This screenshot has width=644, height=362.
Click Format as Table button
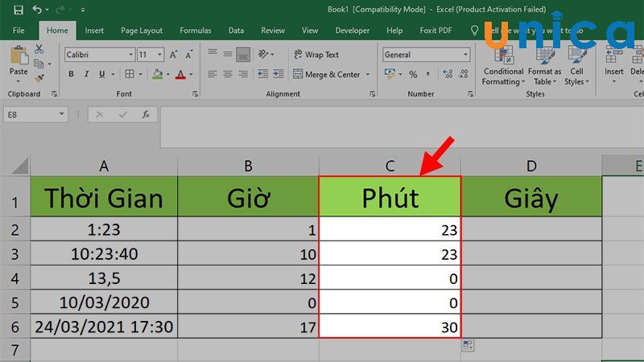pos(545,66)
